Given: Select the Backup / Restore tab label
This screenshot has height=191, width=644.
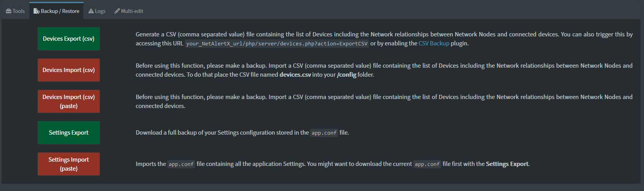Looking at the screenshot, I should (60, 11).
